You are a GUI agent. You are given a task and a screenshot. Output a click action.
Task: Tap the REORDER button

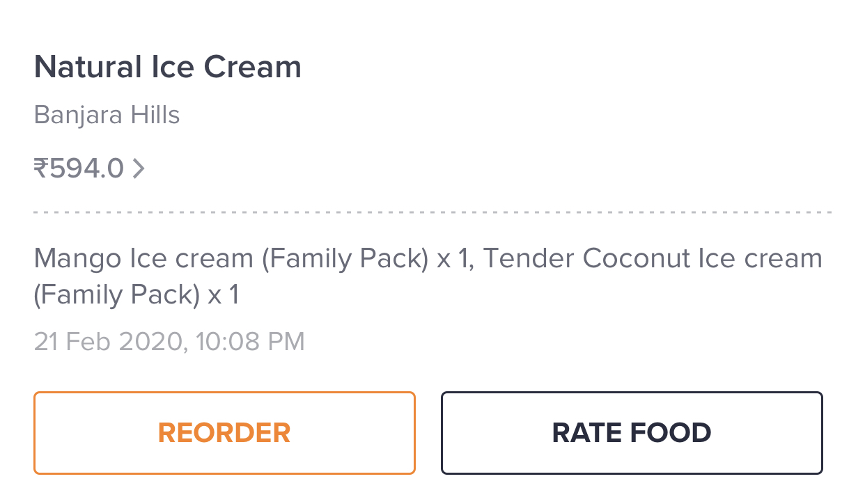224,433
